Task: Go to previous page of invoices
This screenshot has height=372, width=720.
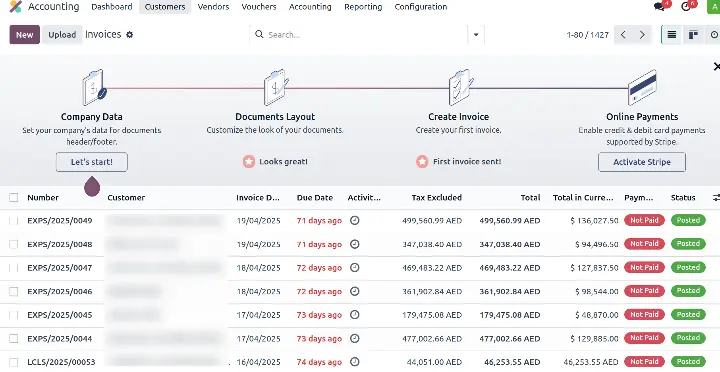Action: tap(623, 34)
